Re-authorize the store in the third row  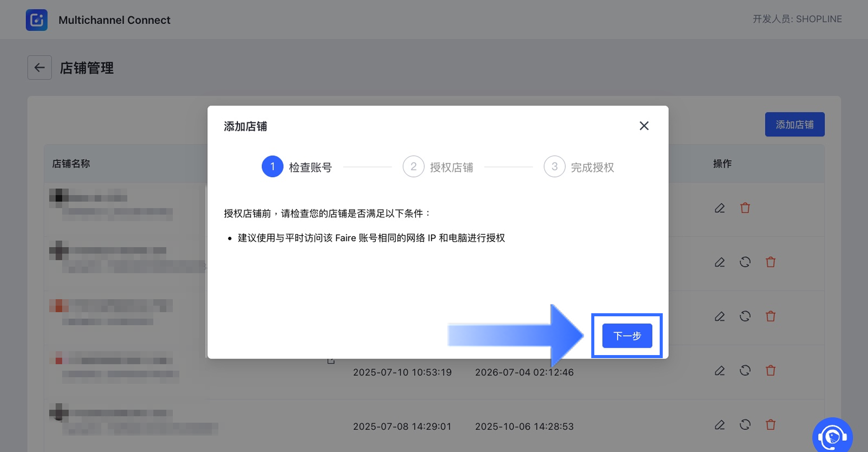745,316
